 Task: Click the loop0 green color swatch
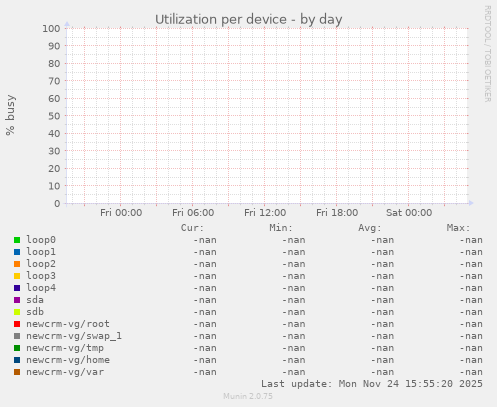17,240
